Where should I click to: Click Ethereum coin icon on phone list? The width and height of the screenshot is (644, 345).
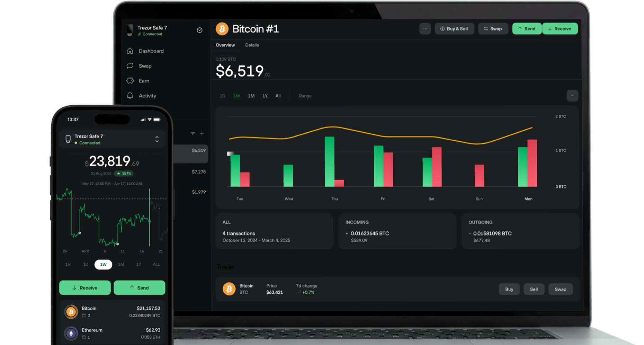click(x=71, y=334)
